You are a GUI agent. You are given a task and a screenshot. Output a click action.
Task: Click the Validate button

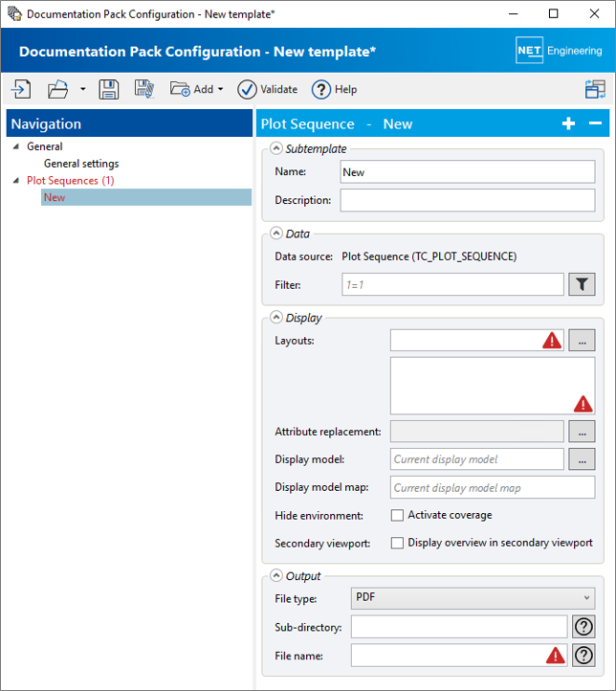coord(267,89)
